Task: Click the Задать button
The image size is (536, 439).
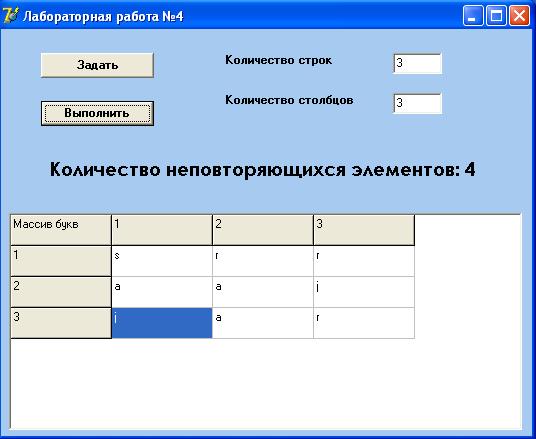Action: point(97,65)
